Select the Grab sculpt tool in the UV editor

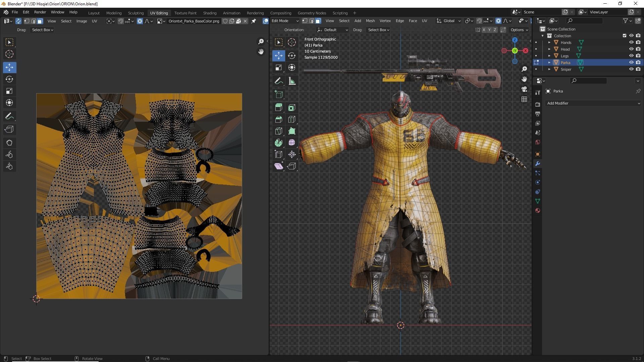[x=9, y=143]
